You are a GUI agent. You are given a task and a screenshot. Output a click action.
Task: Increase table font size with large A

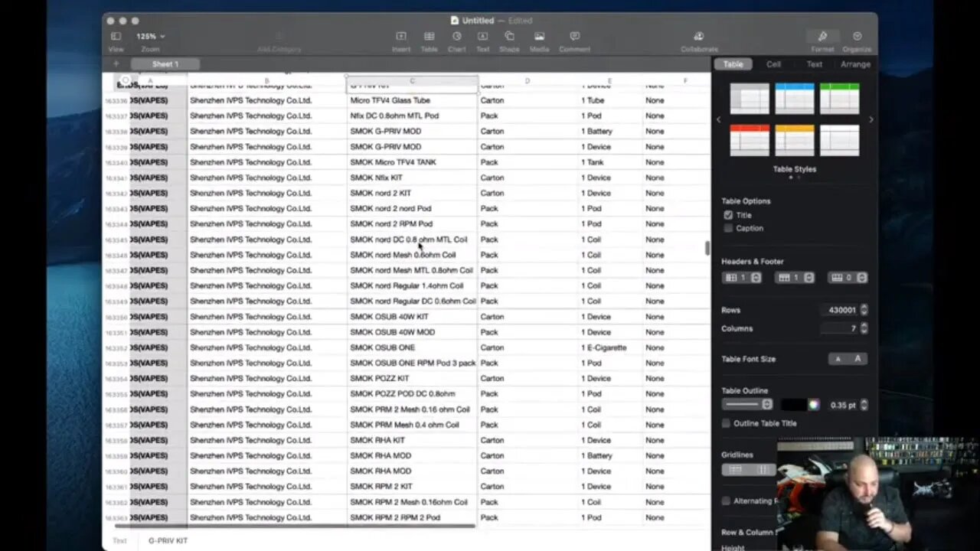pyautogui.click(x=857, y=359)
